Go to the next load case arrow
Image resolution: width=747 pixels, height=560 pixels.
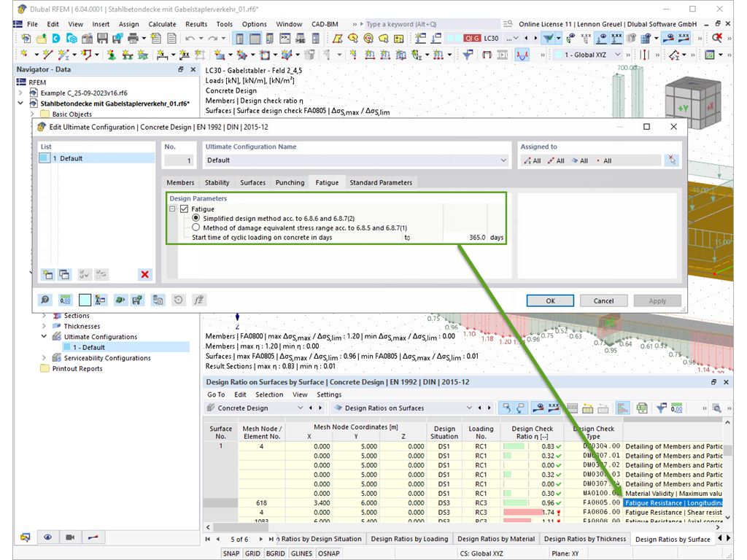(x=535, y=38)
